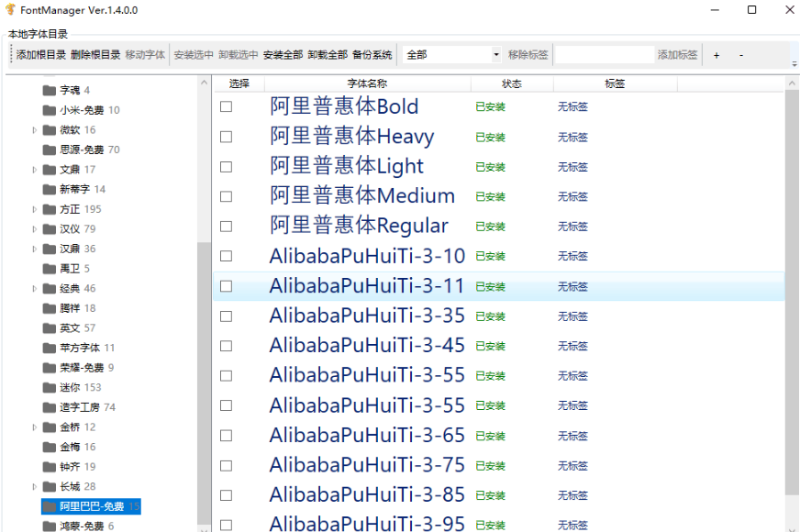Click 安装全部 toolbar item
This screenshot has width=800, height=532.
283,55
